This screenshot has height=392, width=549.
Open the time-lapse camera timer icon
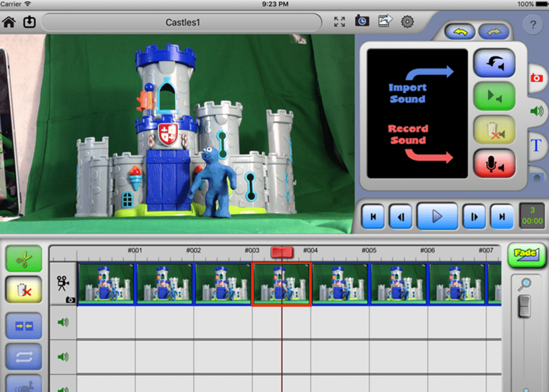click(x=362, y=21)
